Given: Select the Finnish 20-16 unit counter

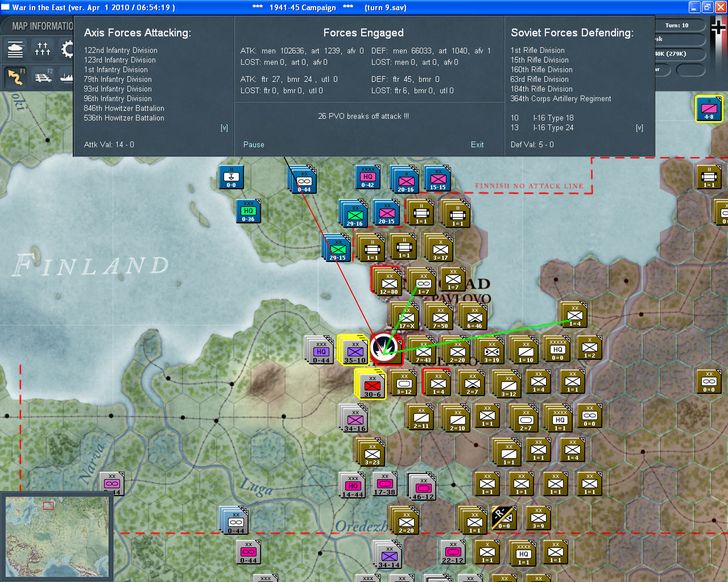Looking at the screenshot, I should 406,181.
